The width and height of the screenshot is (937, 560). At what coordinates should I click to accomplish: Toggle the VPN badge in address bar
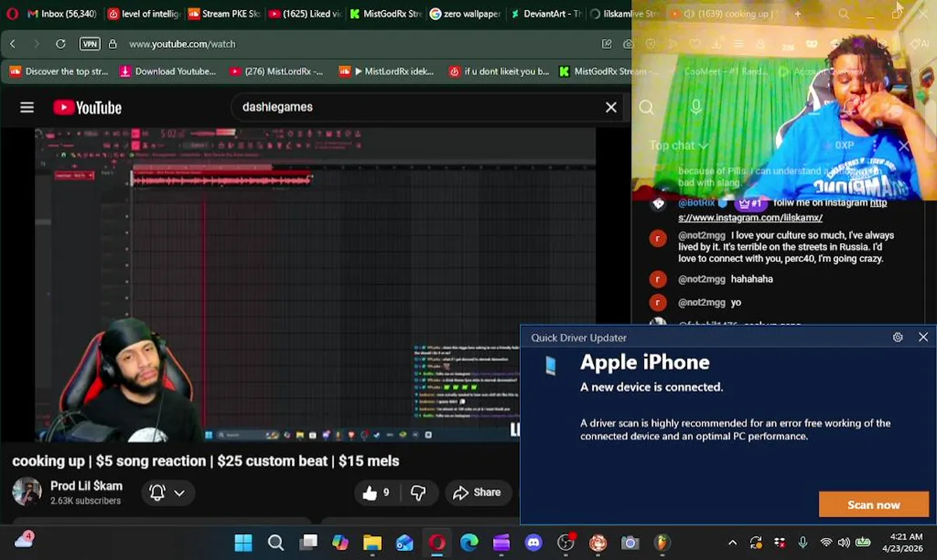pyautogui.click(x=90, y=44)
